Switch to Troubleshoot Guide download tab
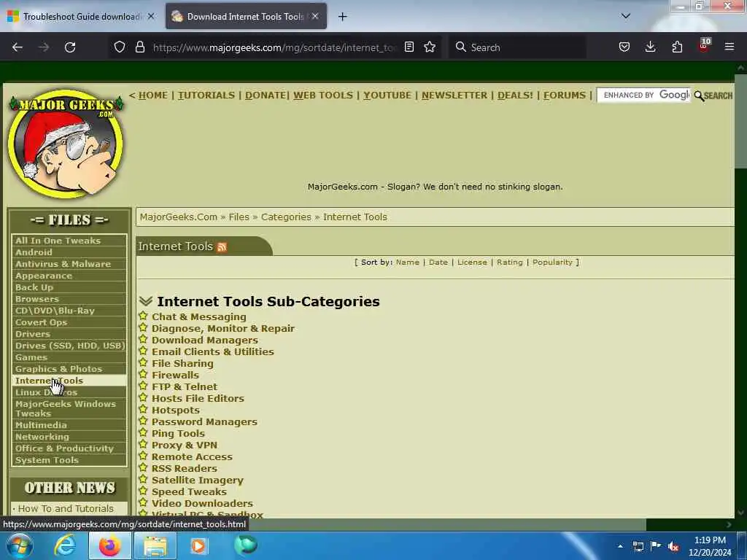This screenshot has height=560, width=747. point(80,16)
